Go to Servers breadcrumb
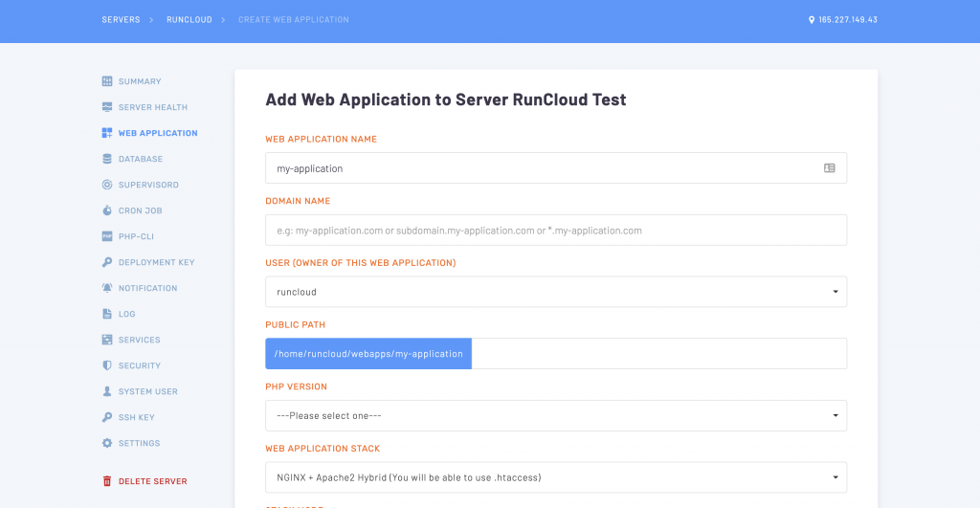This screenshot has width=980, height=508. (122, 20)
